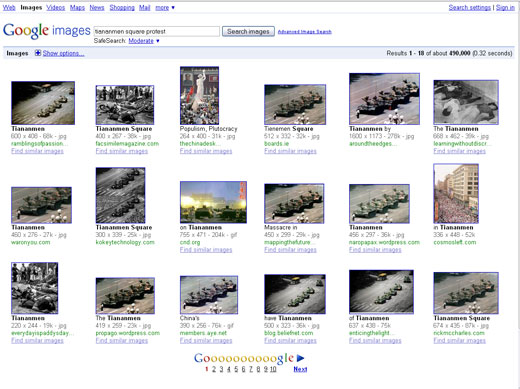
Task: Open the mappingthefuture thumbnail
Action: (294, 203)
